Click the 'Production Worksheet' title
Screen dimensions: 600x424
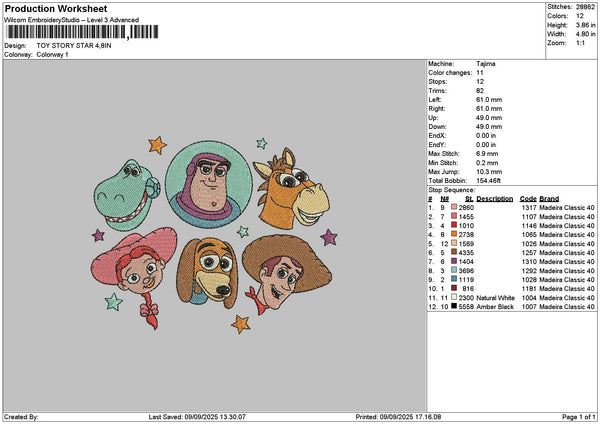pyautogui.click(x=56, y=8)
